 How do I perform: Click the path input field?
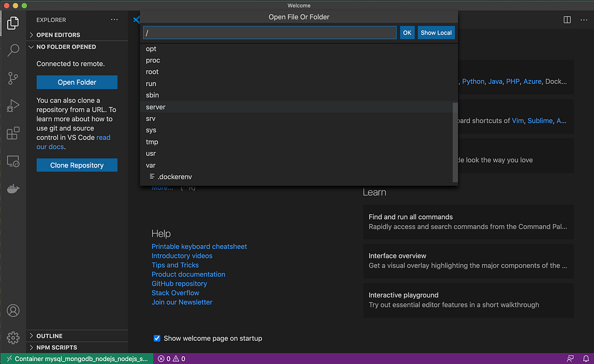pyautogui.click(x=270, y=33)
